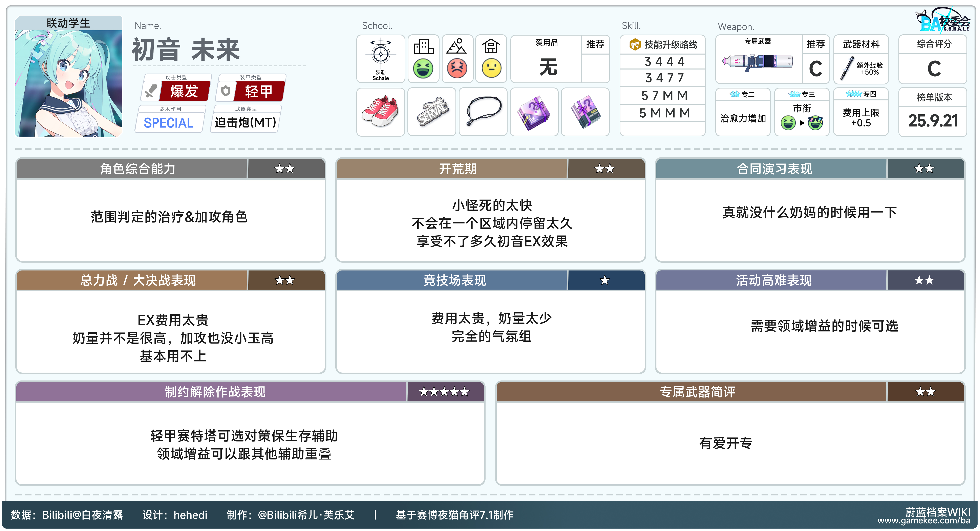
Task: Click the purple EX gift box icon
Action: 534,112
